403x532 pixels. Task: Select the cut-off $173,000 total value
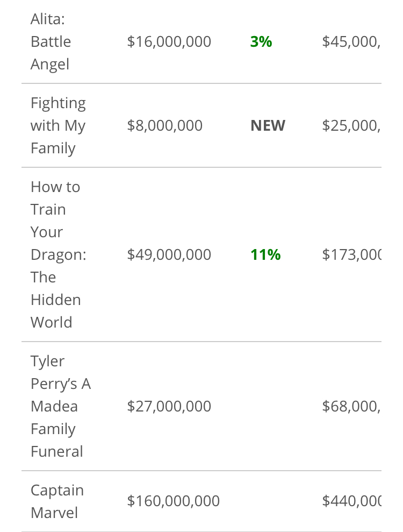pos(351,254)
